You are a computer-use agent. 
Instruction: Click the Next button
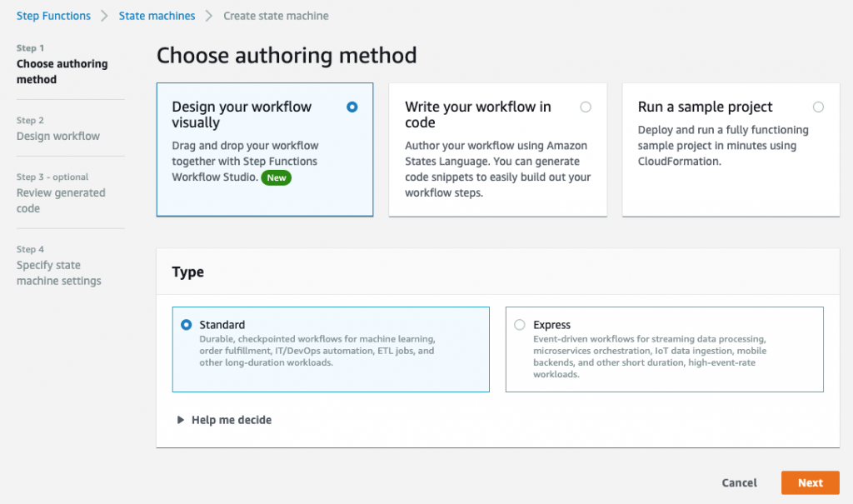click(x=810, y=482)
